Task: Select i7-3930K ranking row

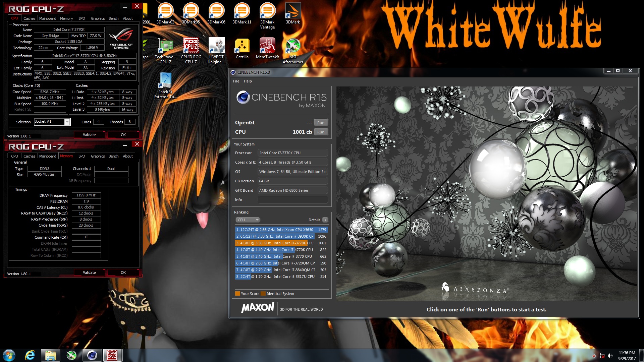Action: pos(281,236)
